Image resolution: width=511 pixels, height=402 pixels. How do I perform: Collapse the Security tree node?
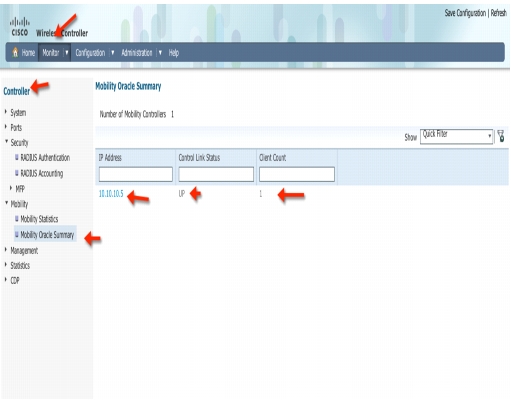(x=6, y=141)
